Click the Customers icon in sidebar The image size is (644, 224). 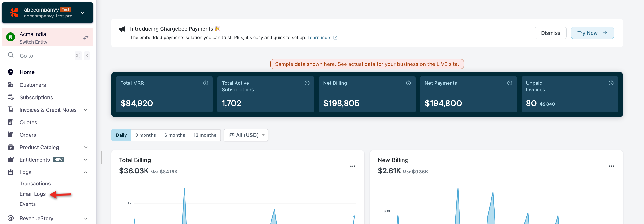click(x=11, y=85)
